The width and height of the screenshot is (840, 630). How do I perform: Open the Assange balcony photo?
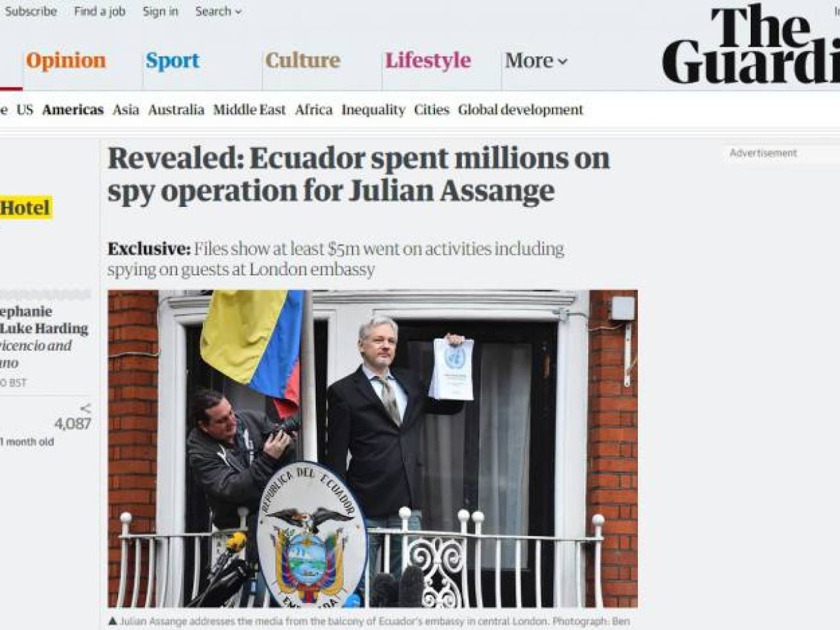[373, 449]
